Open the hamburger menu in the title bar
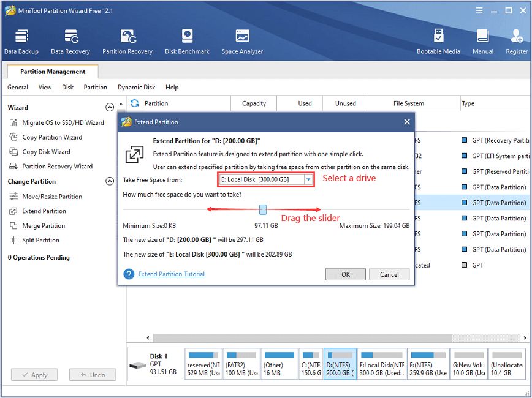The width and height of the screenshot is (532, 398). coord(479,10)
